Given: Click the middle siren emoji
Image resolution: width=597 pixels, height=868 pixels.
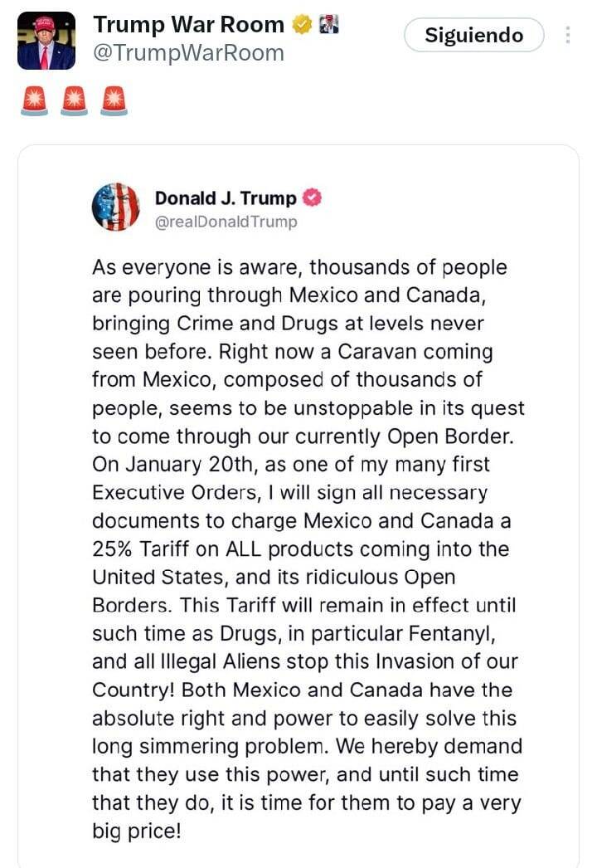Looking at the screenshot, I should [74, 100].
